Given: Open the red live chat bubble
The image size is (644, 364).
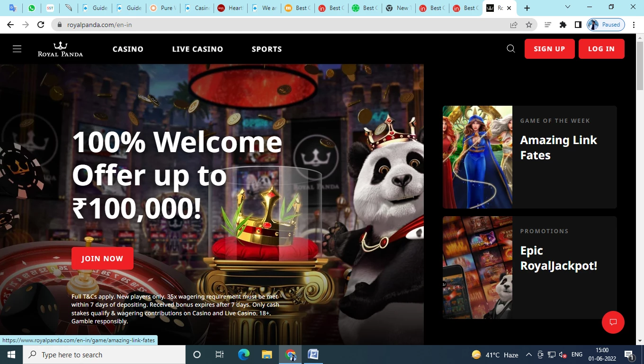Looking at the screenshot, I should 613,322.
